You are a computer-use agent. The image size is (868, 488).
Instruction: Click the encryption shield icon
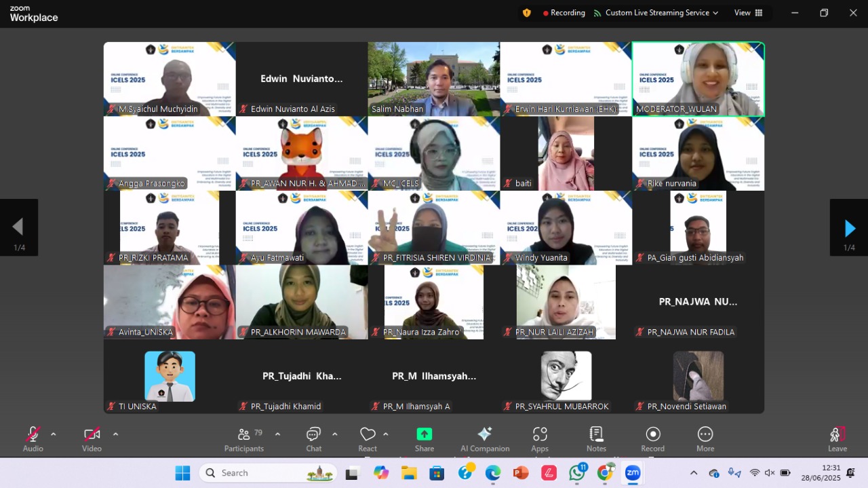[x=527, y=13]
